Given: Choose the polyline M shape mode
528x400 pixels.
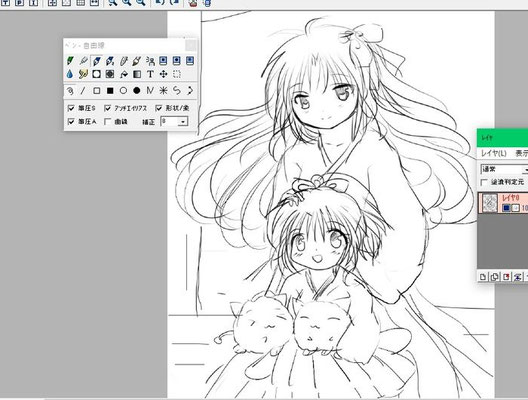Looking at the screenshot, I should pyautogui.click(x=150, y=91).
